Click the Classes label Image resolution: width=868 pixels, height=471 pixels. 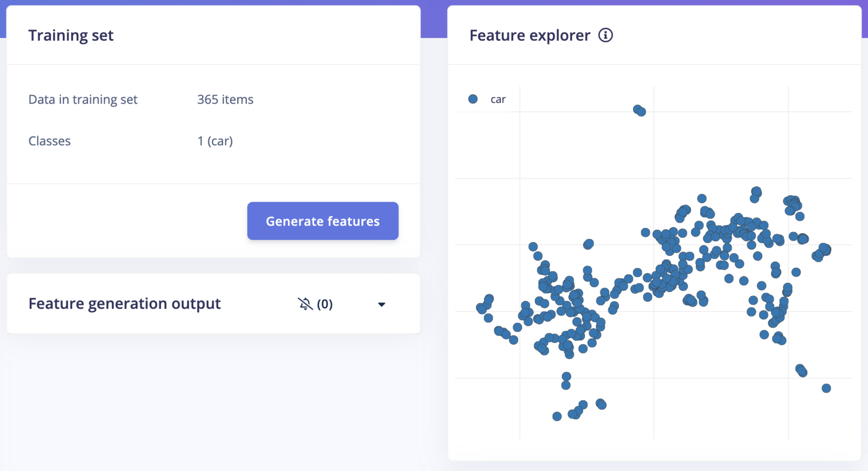[49, 141]
